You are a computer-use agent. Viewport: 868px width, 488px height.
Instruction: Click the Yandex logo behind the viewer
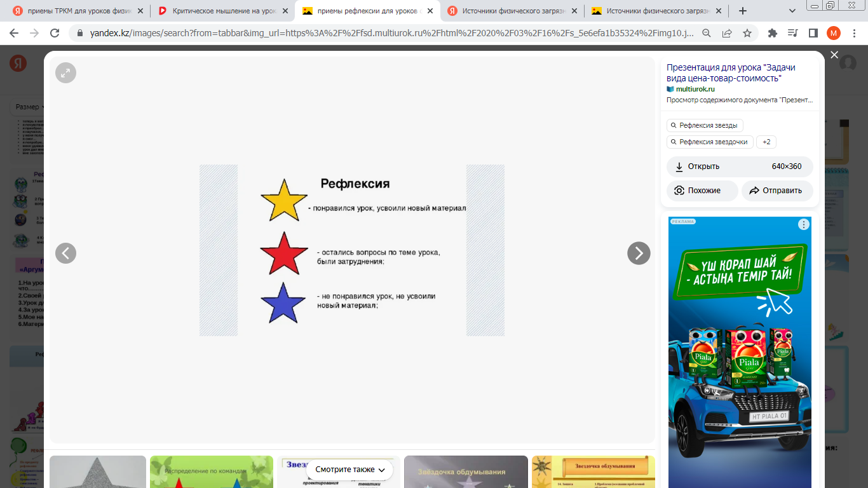tap(18, 63)
